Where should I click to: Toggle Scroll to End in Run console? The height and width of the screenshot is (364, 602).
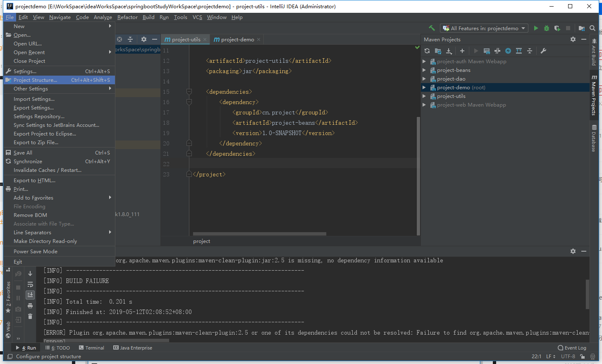pyautogui.click(x=30, y=295)
